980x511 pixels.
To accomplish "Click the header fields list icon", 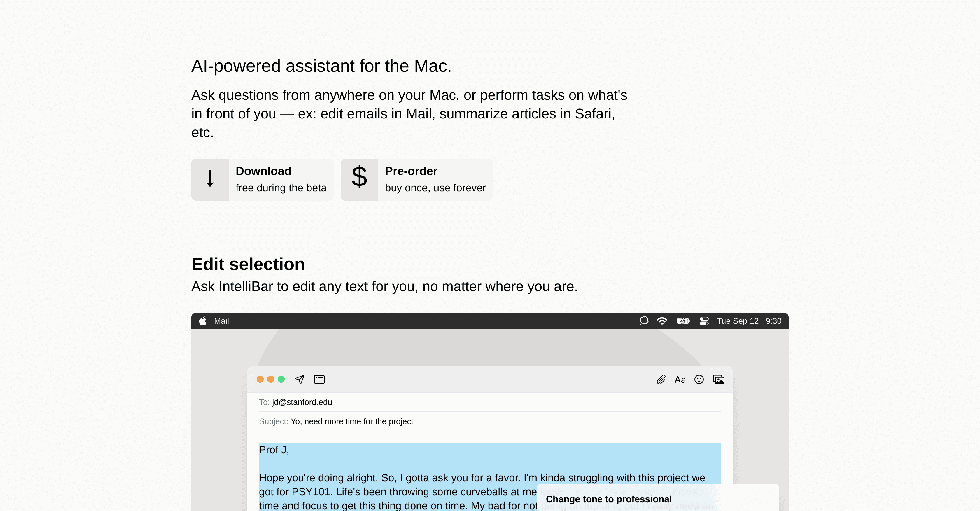I will point(319,379).
